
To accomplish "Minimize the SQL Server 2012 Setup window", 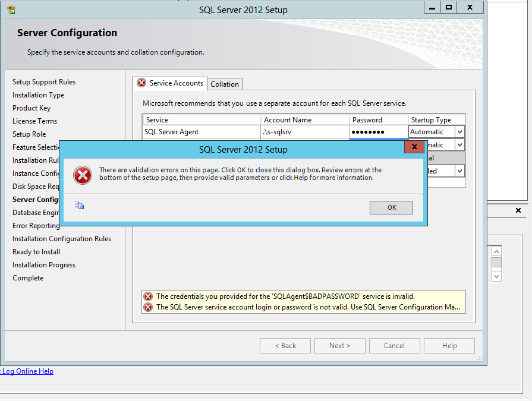I will pos(432,8).
